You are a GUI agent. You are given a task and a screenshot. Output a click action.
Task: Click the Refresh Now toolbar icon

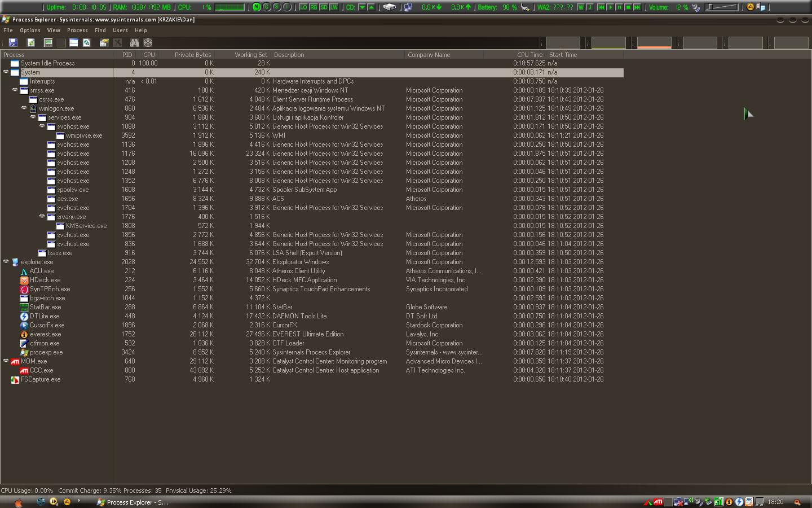32,42
